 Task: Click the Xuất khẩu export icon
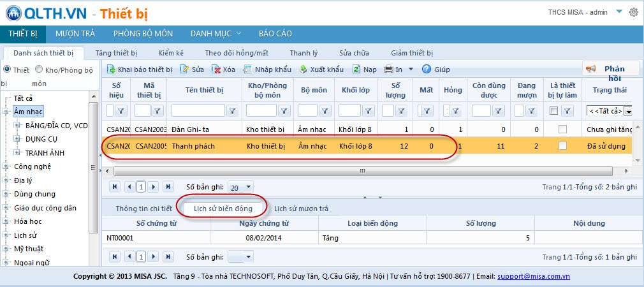[304, 70]
